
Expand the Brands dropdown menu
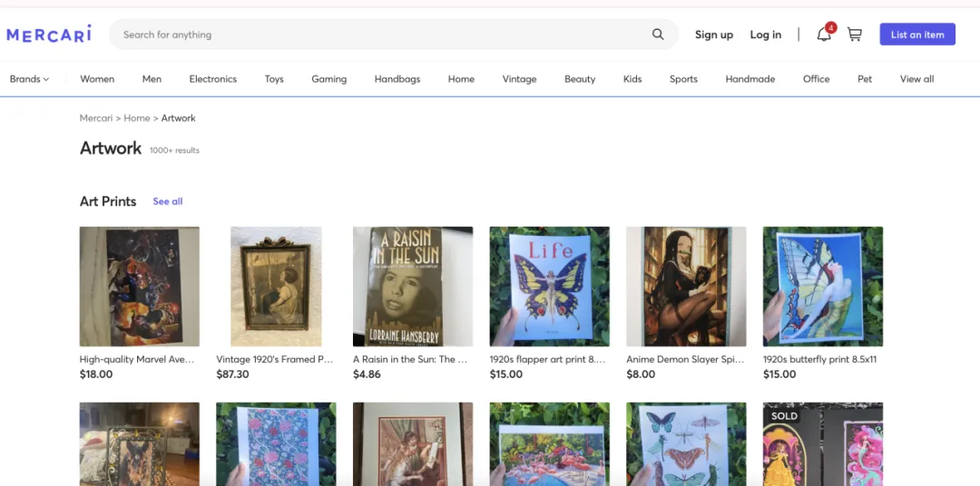(x=29, y=79)
